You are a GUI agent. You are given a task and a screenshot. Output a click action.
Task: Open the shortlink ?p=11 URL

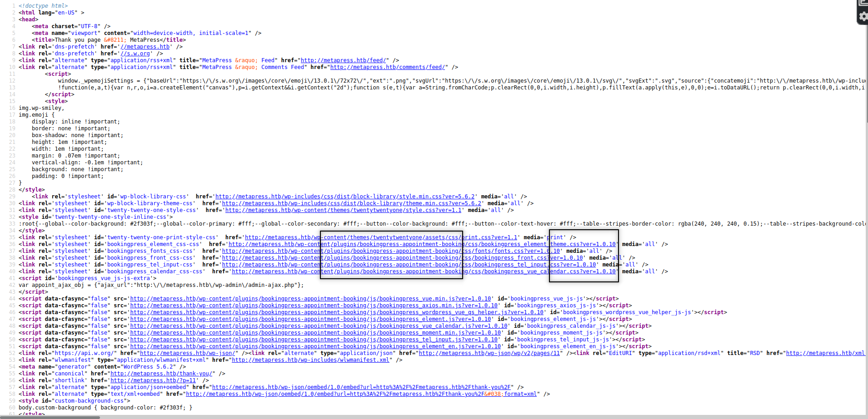click(153, 380)
